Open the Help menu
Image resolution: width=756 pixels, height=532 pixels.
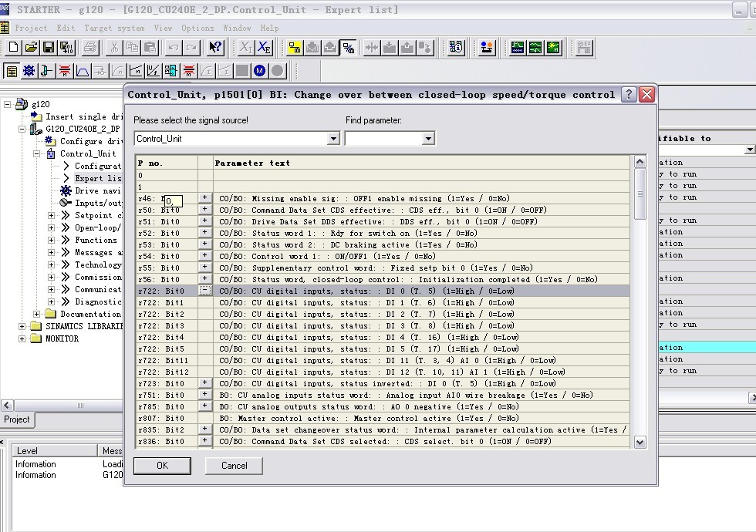[x=269, y=28]
